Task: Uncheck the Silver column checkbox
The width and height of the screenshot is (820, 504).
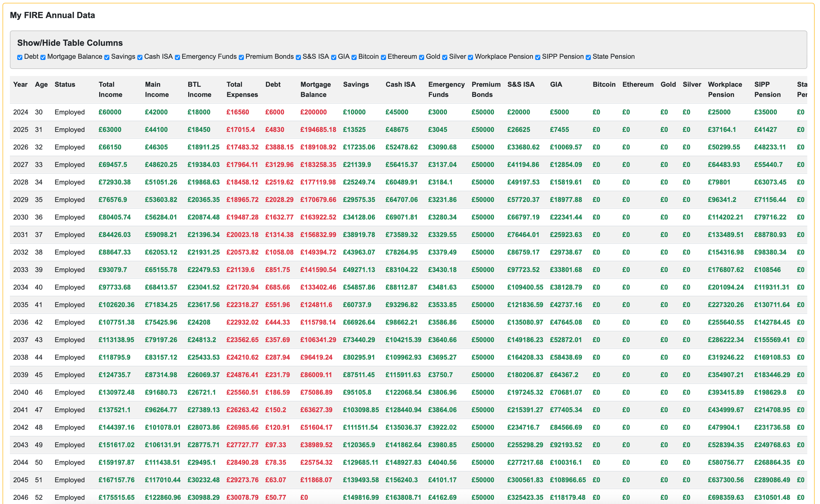Action: pyautogui.click(x=445, y=57)
